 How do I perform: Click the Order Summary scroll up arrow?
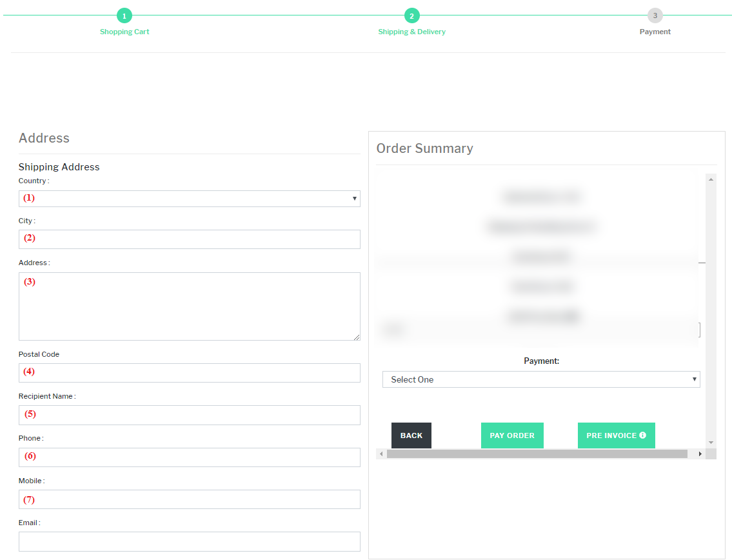coord(711,179)
